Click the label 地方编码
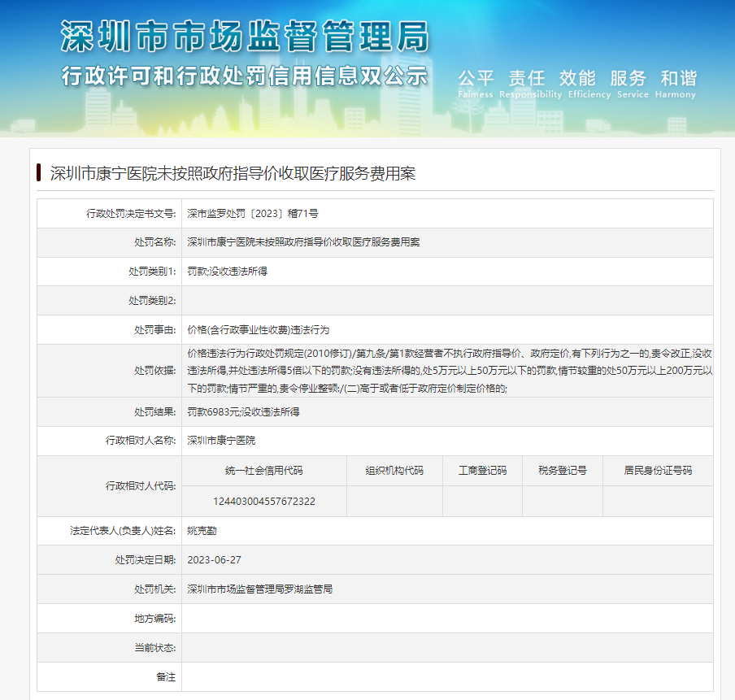 [x=155, y=619]
